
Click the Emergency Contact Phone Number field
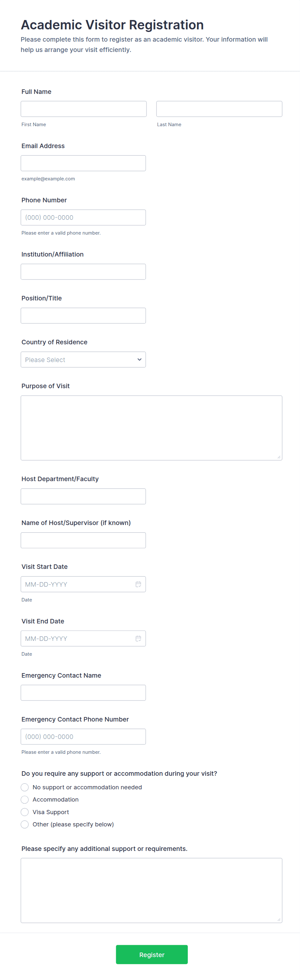[83, 736]
